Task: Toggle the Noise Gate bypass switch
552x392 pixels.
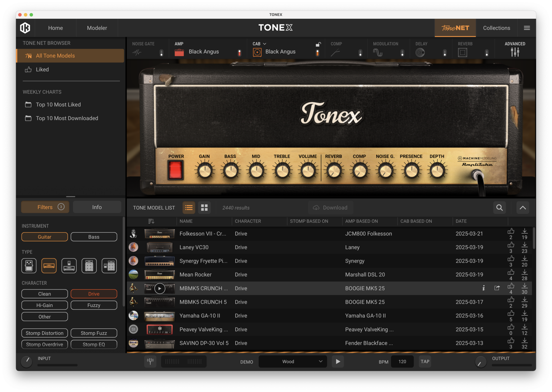Action: pyautogui.click(x=162, y=53)
